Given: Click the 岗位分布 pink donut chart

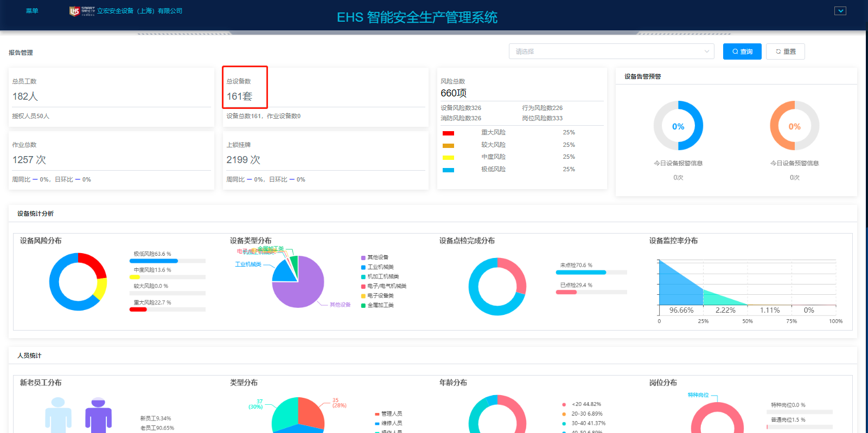Looking at the screenshot, I should point(717,418).
